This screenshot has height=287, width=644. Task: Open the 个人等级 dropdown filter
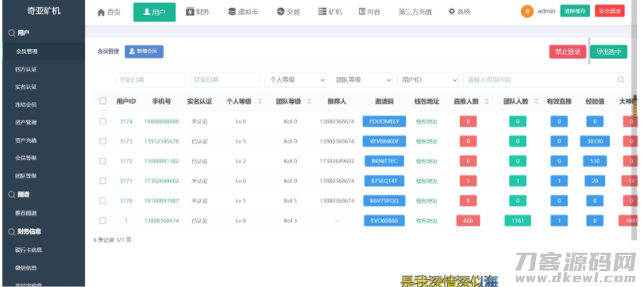(295, 80)
